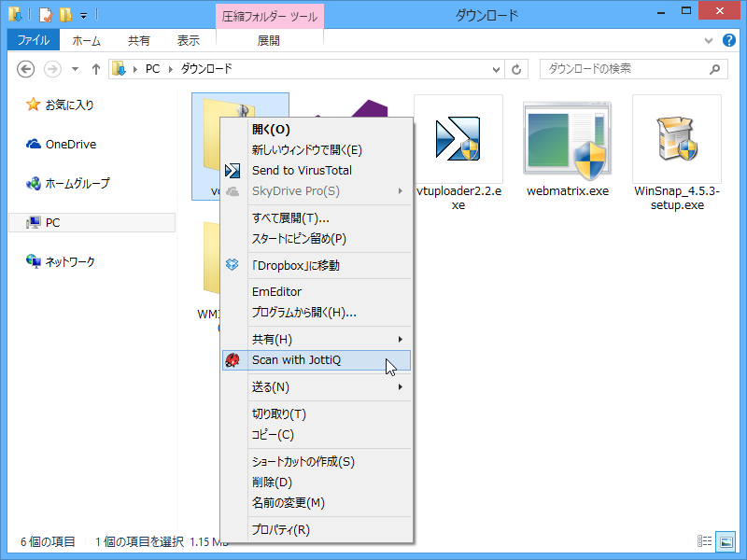Click the refresh icon beside the address bar
The height and width of the screenshot is (560, 747).
click(x=517, y=69)
